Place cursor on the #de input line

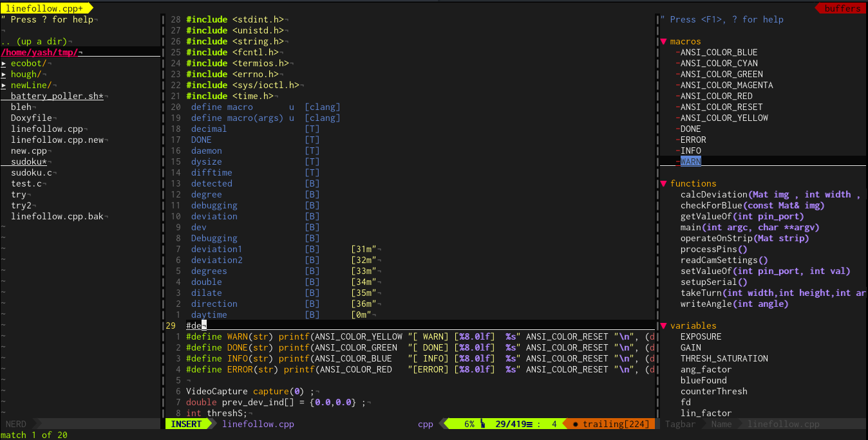point(410,325)
